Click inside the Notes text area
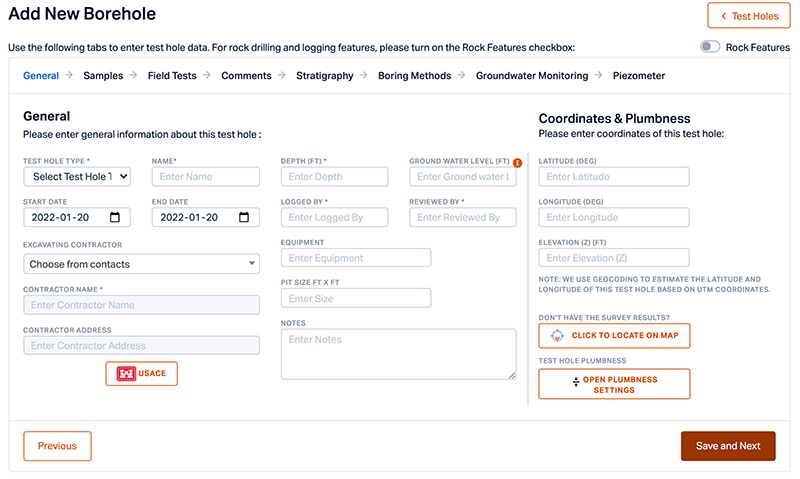Screen dimensions: 800x479 (398, 354)
